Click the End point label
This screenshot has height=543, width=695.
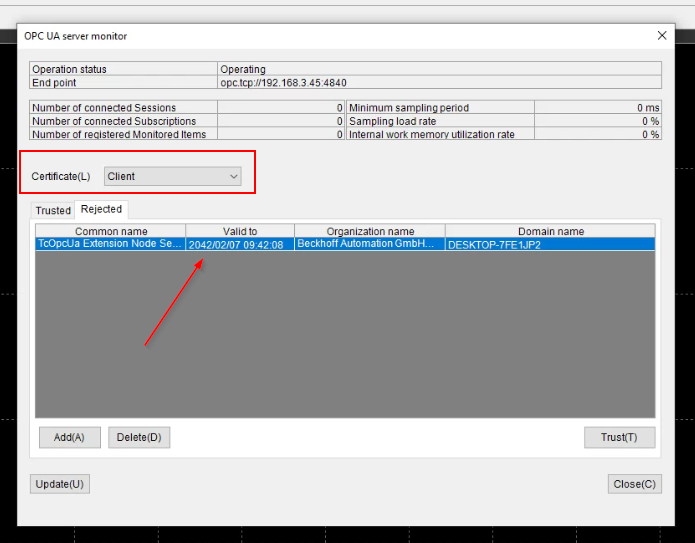[54, 83]
